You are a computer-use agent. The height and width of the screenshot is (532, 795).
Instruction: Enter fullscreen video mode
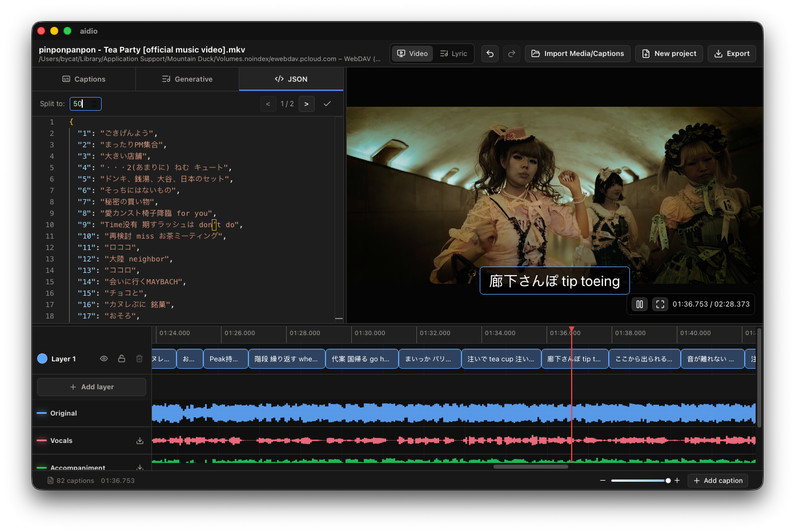[x=660, y=304]
